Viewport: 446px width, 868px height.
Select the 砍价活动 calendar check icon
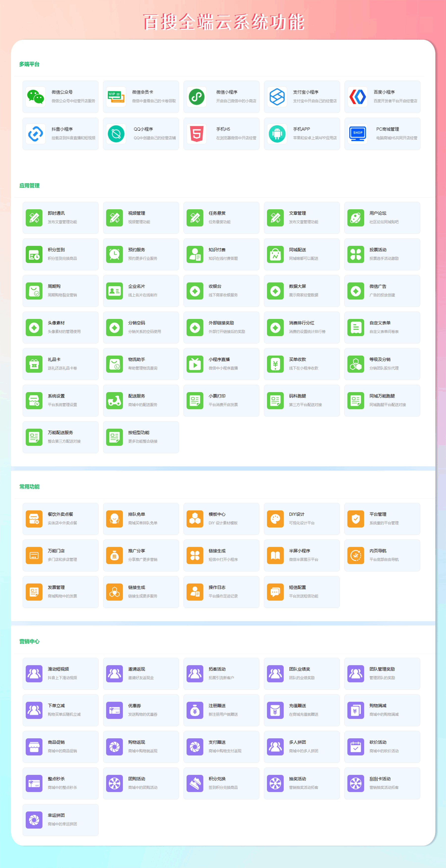tap(356, 747)
